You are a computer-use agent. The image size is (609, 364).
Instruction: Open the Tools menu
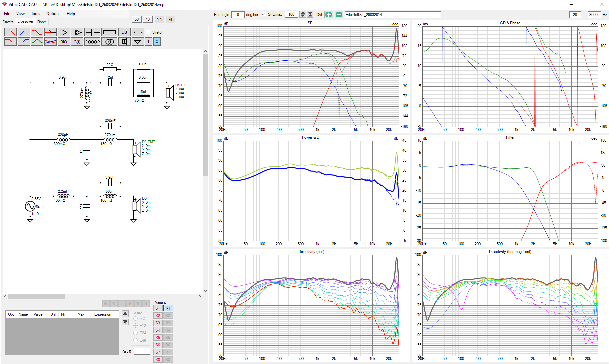(x=35, y=14)
